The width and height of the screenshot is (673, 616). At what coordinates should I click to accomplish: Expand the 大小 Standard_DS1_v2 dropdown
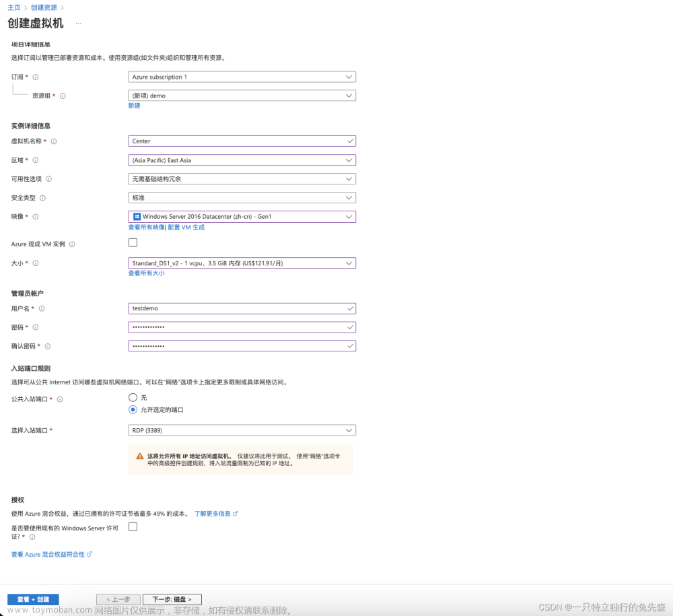(x=242, y=263)
